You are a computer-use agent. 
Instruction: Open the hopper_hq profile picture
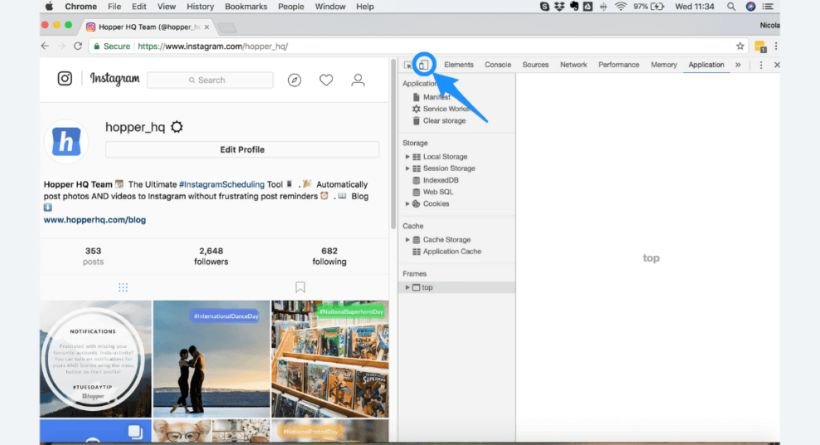(x=66, y=141)
